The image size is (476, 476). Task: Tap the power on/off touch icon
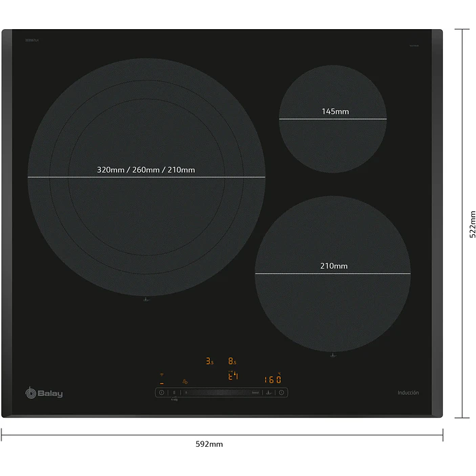(x=162, y=393)
